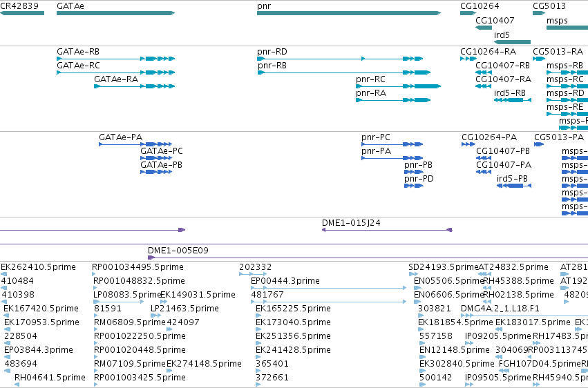The image size is (588, 388).
Task: Select feature 481767
Action: (328, 302)
